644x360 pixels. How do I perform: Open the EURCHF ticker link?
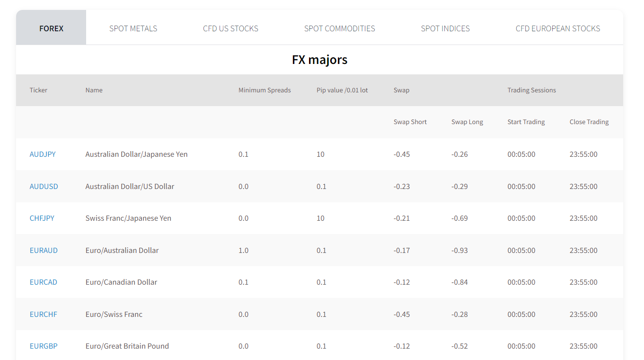point(44,315)
